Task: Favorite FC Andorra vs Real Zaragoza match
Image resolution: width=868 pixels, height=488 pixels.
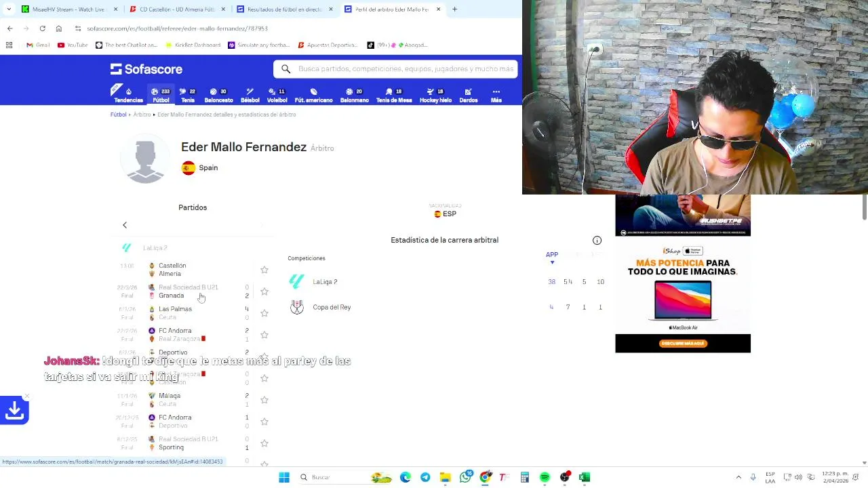Action: click(264, 335)
